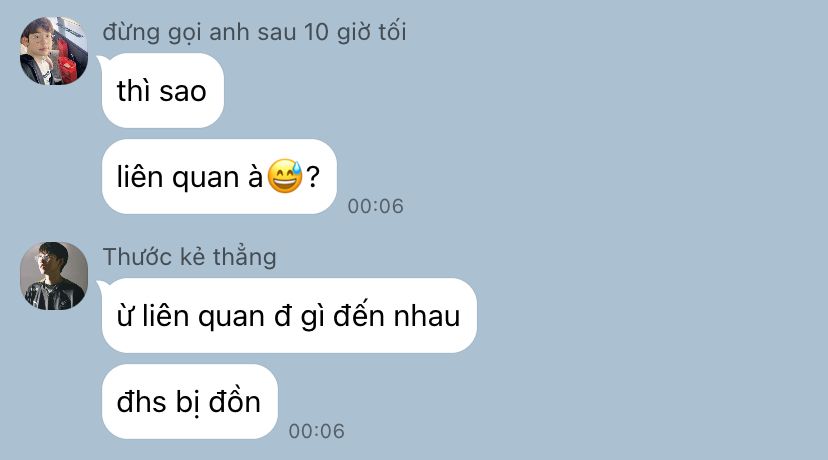
Task: Select the 'đhs bị đồn' message bubble
Action: tap(190, 401)
